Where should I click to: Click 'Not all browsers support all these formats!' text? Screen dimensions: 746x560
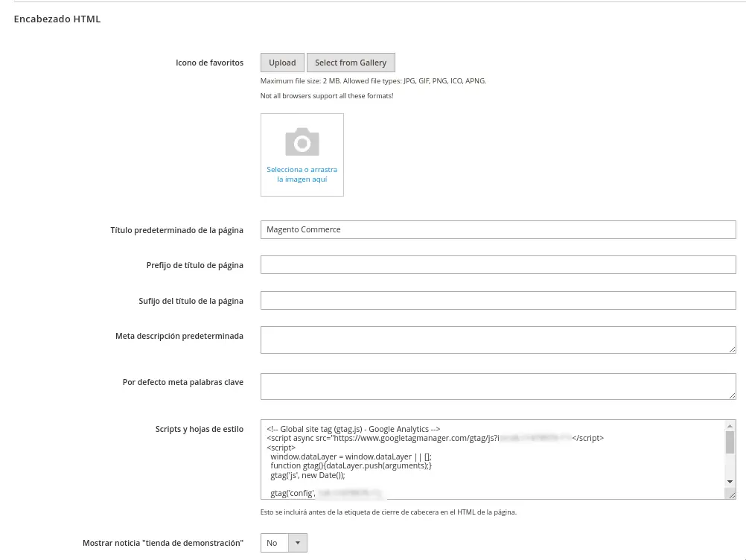click(327, 95)
